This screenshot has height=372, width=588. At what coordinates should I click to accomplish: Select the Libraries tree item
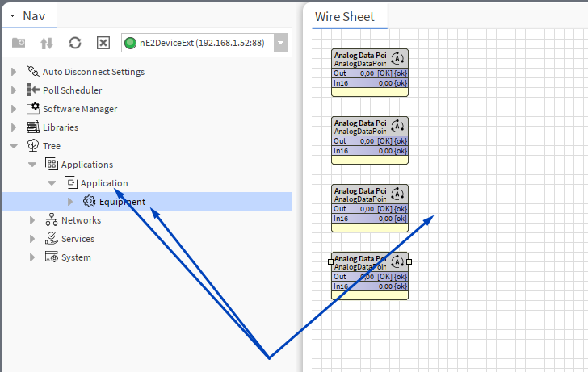[60, 127]
